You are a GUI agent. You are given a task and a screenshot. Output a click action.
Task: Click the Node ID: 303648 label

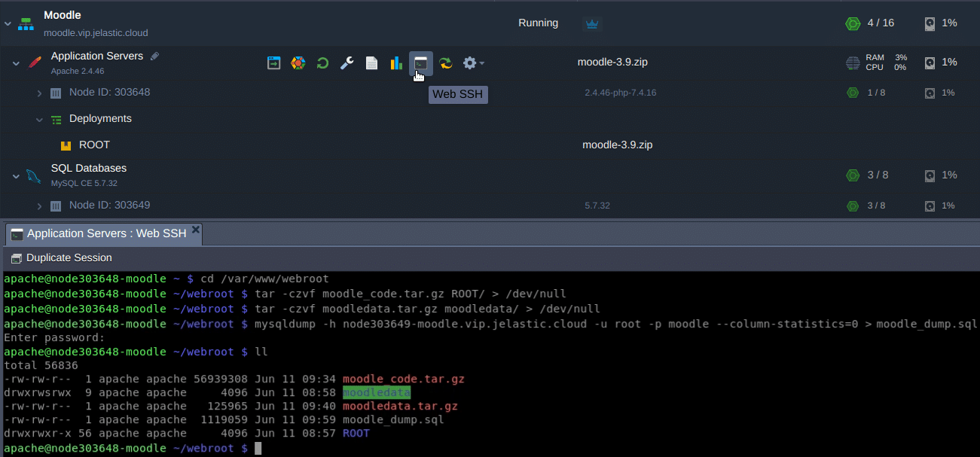[x=109, y=92]
